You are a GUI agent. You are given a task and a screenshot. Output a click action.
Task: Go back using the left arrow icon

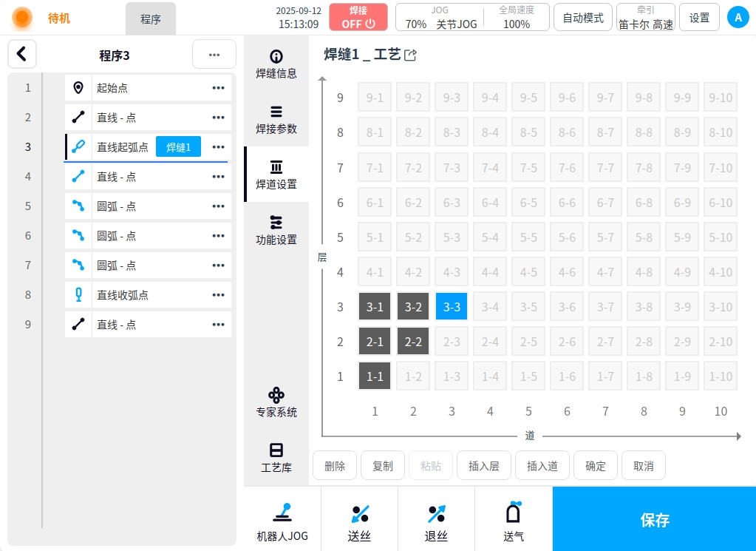coord(22,54)
